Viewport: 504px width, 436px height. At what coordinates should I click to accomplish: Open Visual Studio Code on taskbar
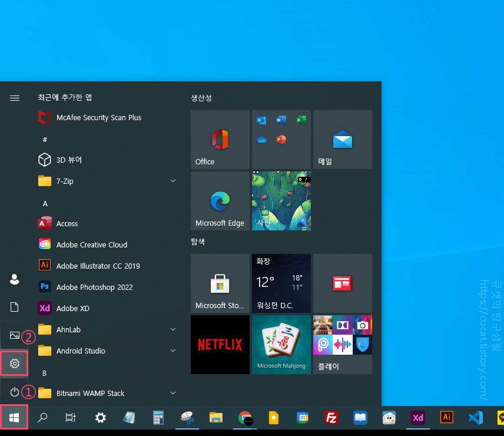coord(475,418)
